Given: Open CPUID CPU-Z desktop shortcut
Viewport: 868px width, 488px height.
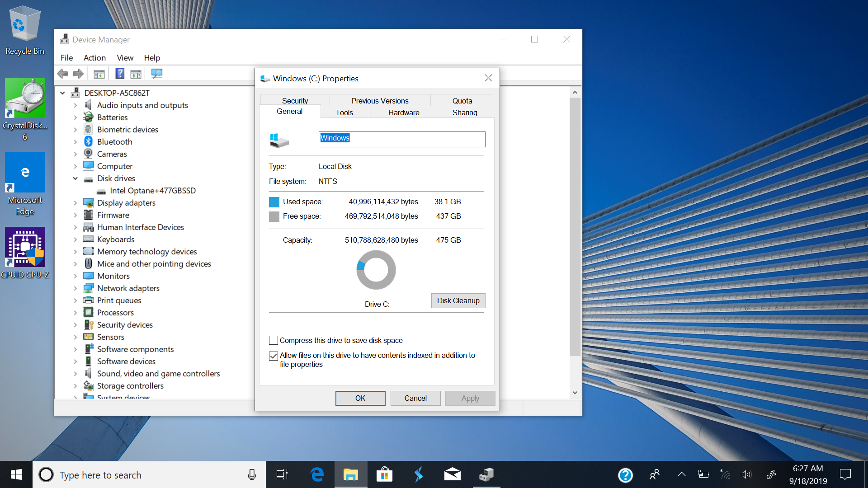Looking at the screenshot, I should coord(25,253).
